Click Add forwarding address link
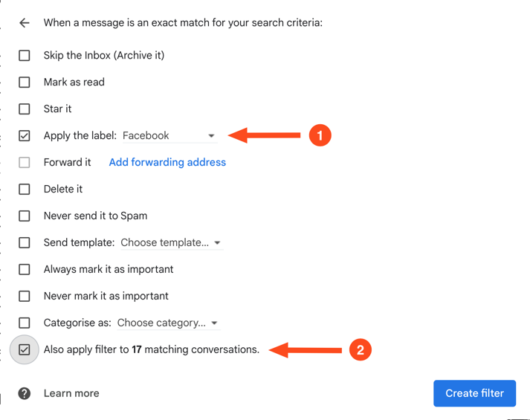Screen dimensions: 530x420 [167, 163]
